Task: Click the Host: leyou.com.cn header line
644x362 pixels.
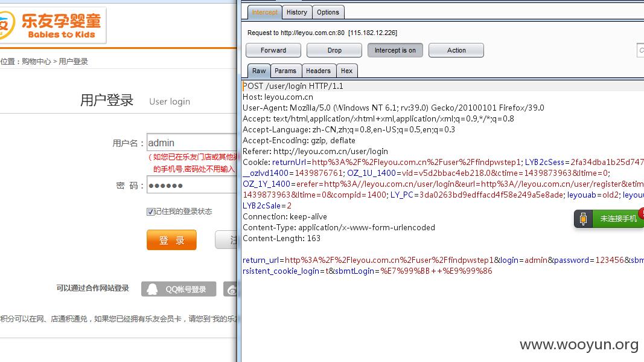Action: click(x=278, y=97)
